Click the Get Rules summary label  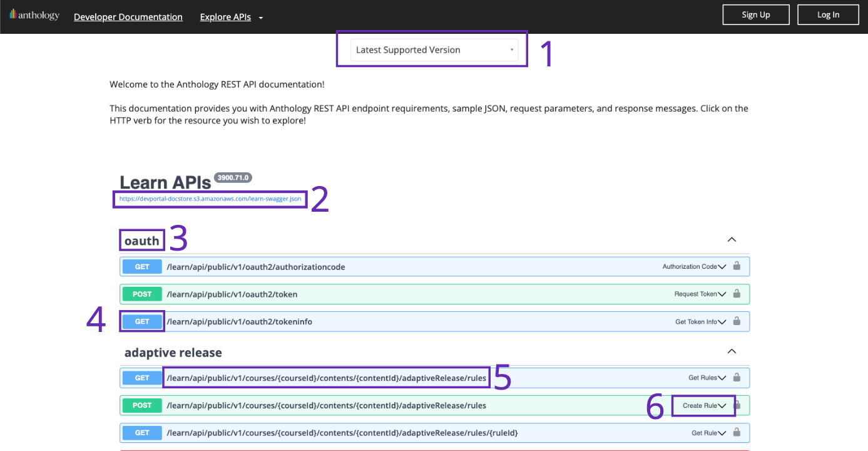click(703, 378)
